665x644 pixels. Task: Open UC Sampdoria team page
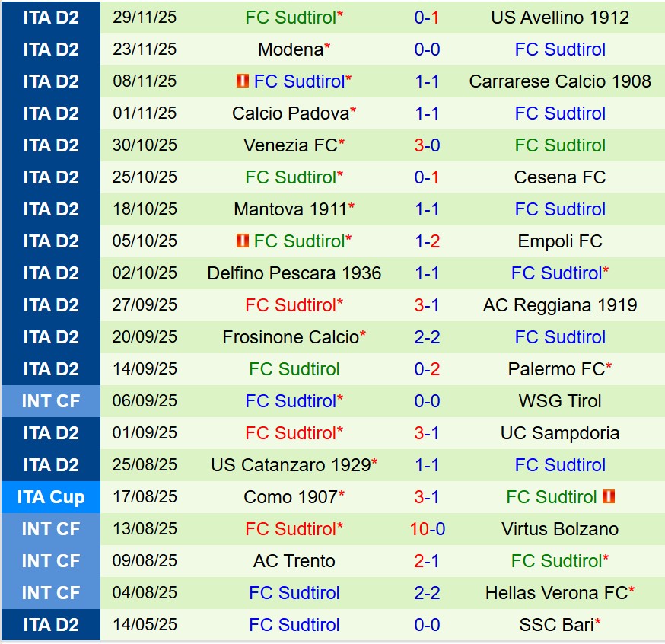point(560,433)
